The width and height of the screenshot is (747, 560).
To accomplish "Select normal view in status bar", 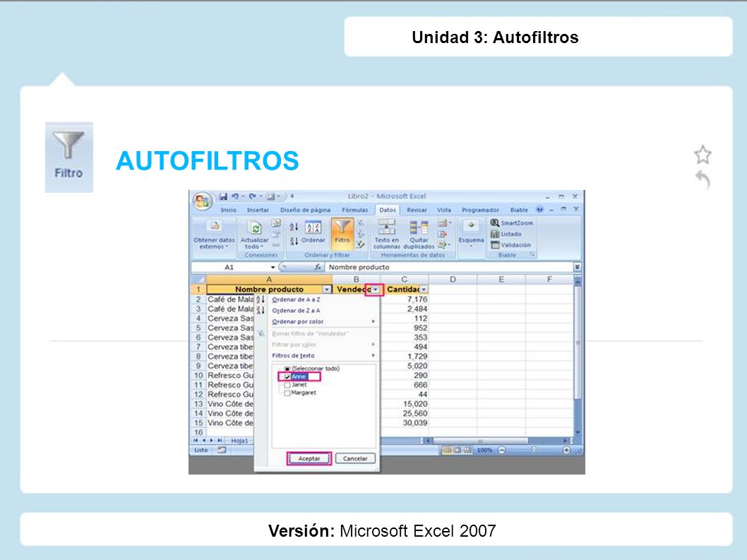I will click(x=447, y=450).
